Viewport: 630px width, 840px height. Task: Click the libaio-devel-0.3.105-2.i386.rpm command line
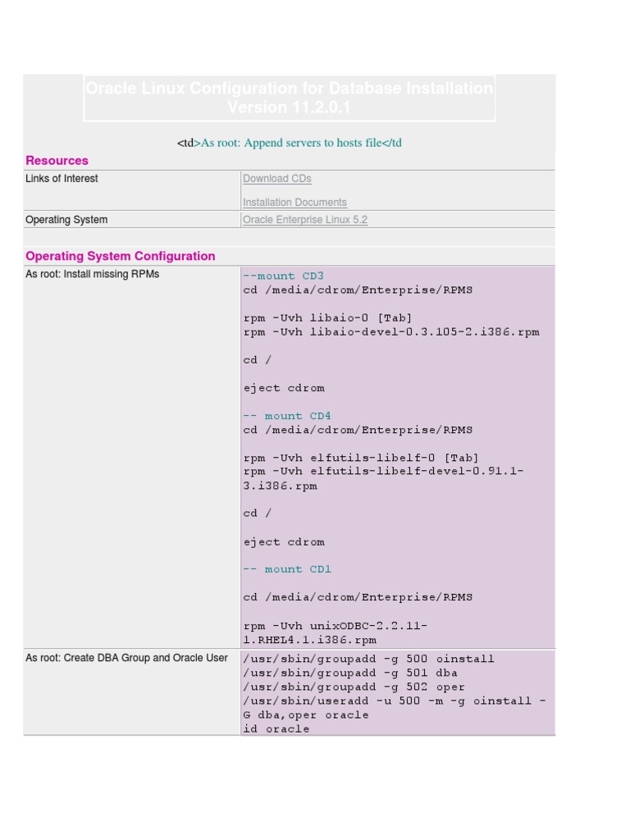pyautogui.click(x=391, y=331)
